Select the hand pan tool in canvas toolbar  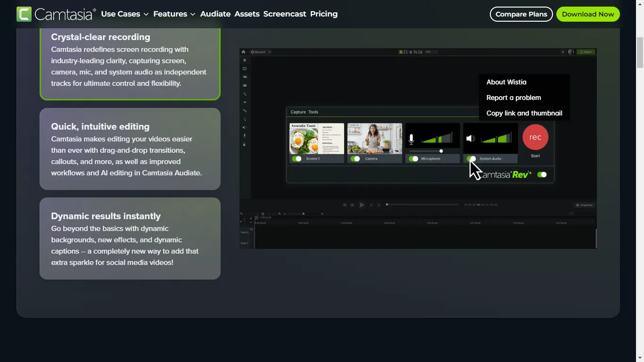(411, 52)
